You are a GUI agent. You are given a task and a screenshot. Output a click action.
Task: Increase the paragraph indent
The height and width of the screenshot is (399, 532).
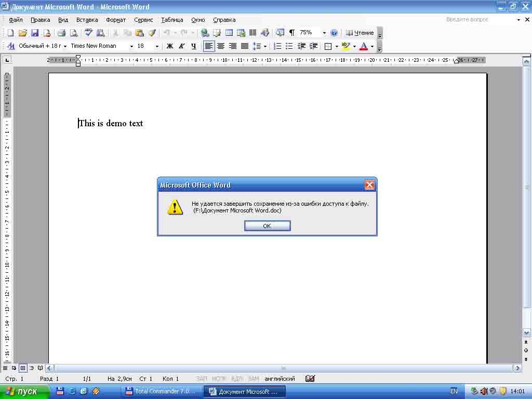313,46
